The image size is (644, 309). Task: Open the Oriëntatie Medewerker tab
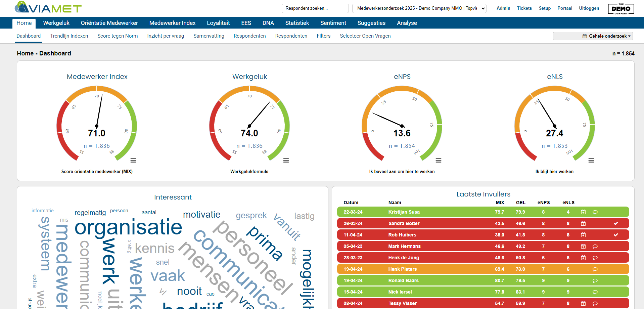(109, 23)
